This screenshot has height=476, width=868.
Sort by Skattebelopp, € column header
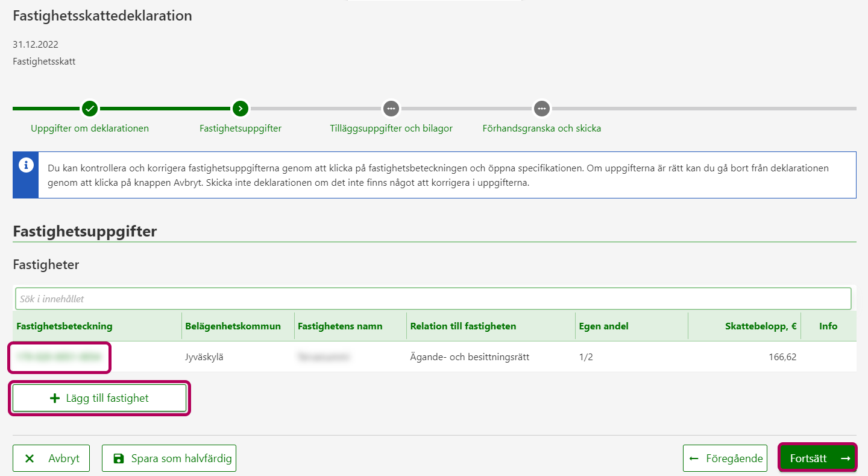[x=761, y=326]
